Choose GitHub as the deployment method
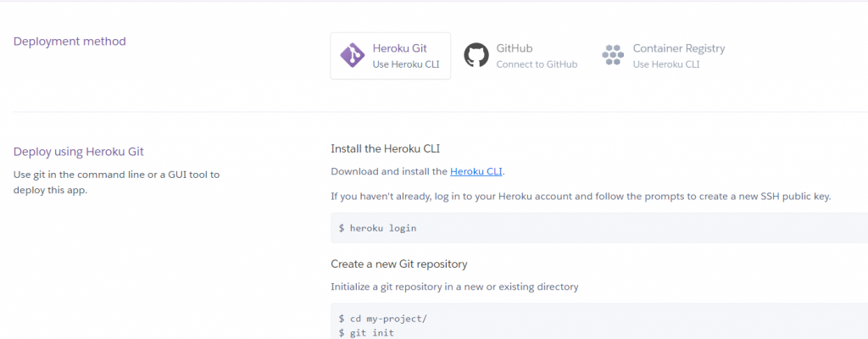The width and height of the screenshot is (868, 339). [520, 55]
